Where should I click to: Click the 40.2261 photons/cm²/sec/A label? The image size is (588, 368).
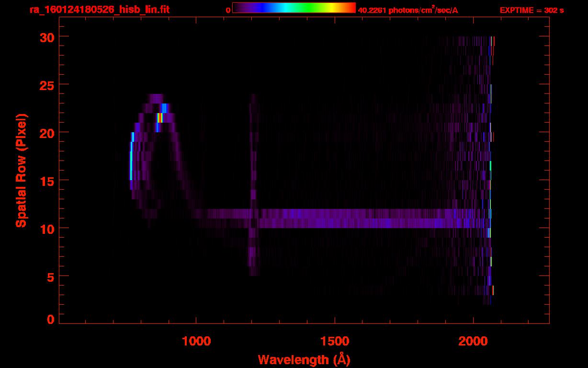point(408,10)
